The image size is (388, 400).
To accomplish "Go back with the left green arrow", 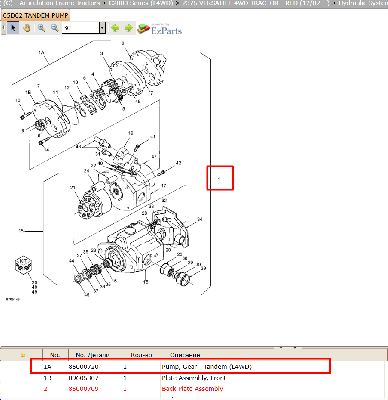I will pyautogui.click(x=115, y=28).
